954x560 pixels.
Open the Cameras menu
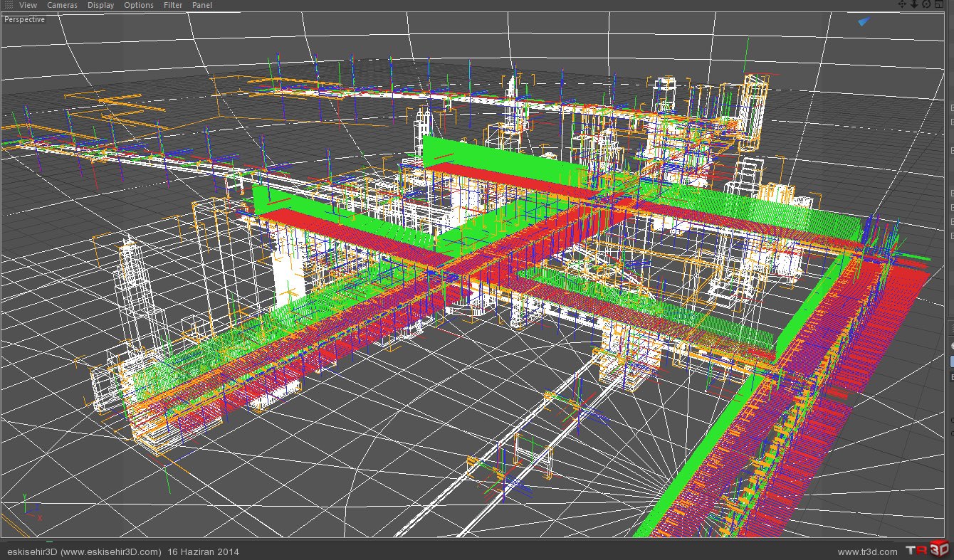(63, 5)
